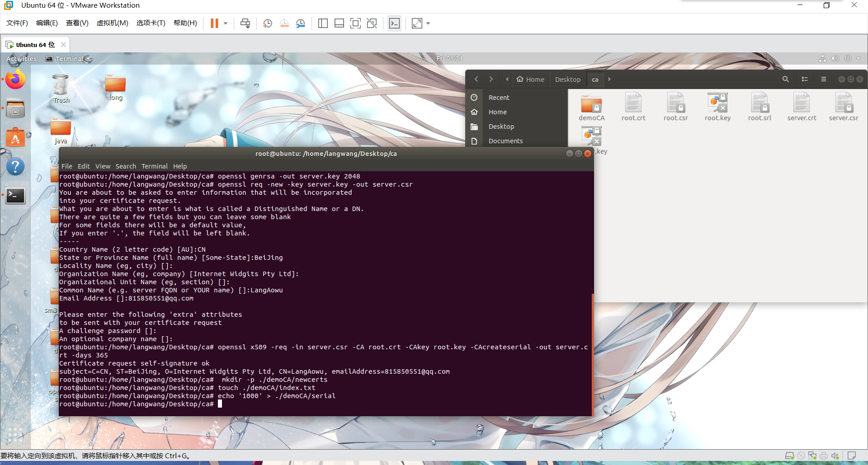The width and height of the screenshot is (868, 465).
Task: Click the power icon in Ubuntu top bar
Action: click(848, 58)
